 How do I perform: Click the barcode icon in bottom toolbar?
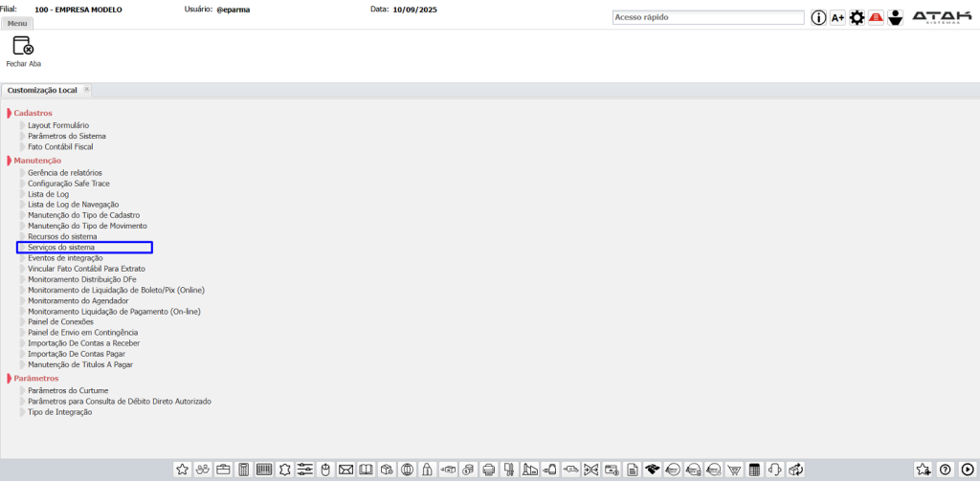pos(264,470)
